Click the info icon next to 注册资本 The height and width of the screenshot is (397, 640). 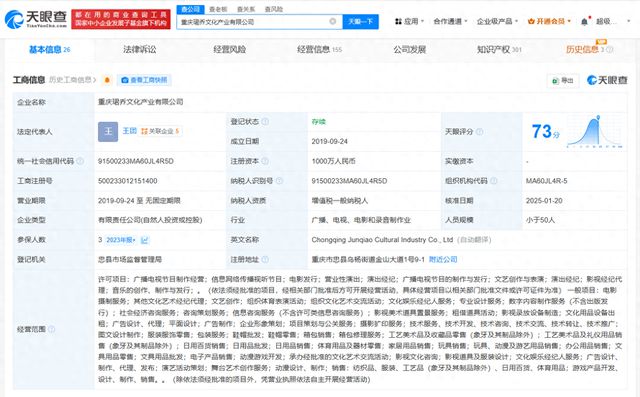[x=265, y=161]
